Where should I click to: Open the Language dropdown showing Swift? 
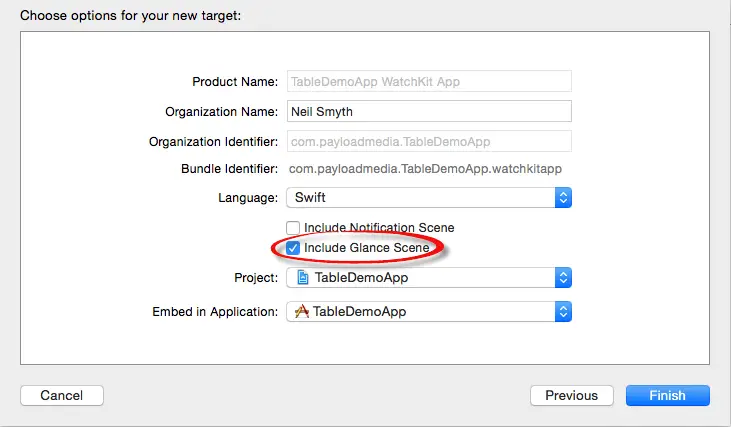pos(420,197)
